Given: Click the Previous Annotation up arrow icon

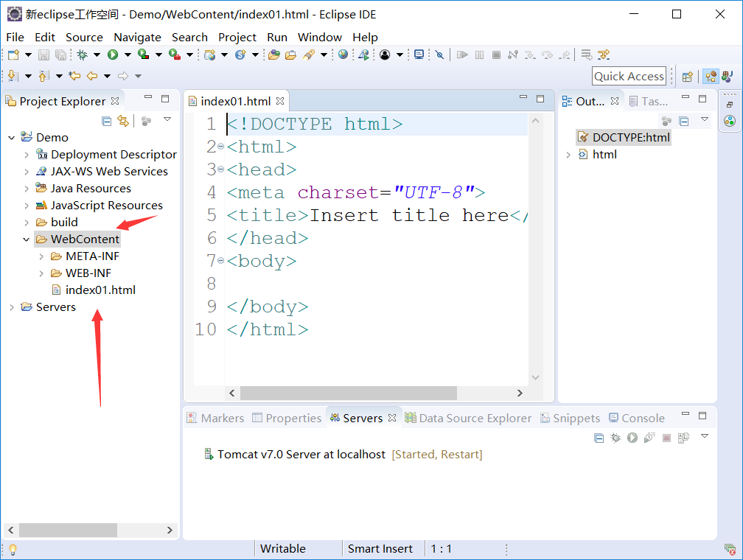Looking at the screenshot, I should click(43, 76).
